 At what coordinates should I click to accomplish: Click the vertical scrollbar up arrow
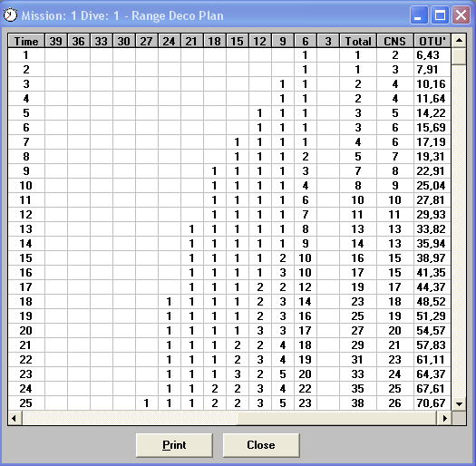[459, 41]
